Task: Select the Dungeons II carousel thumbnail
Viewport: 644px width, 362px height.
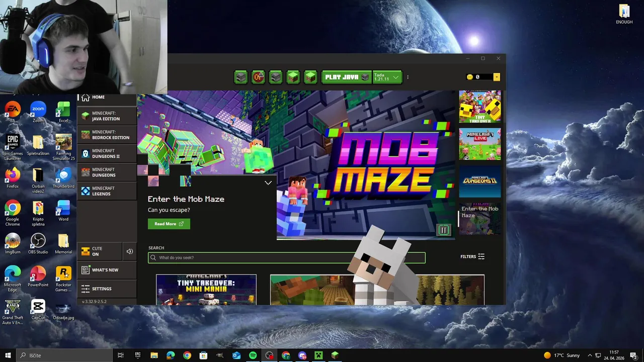Action: (480, 182)
